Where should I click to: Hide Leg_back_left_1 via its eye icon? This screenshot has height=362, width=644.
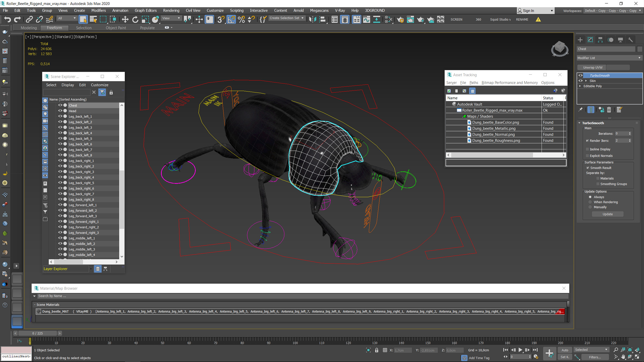[x=60, y=116]
